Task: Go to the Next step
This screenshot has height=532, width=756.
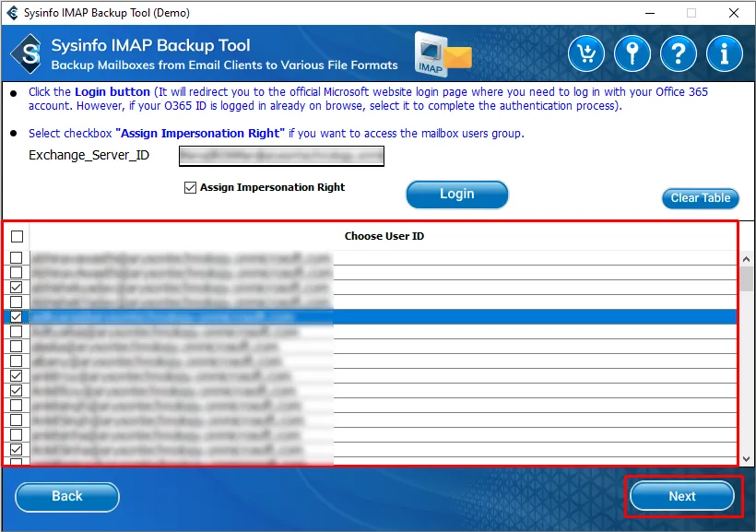Action: (x=682, y=496)
